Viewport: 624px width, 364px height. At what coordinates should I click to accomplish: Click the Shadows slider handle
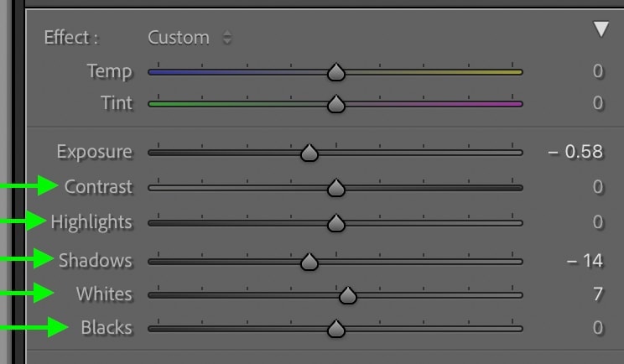click(309, 262)
